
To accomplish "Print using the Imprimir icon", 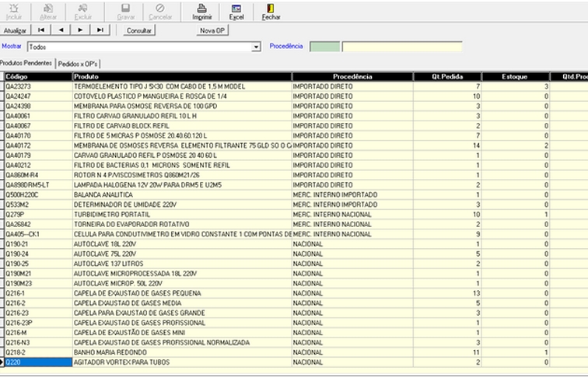I will point(202,12).
